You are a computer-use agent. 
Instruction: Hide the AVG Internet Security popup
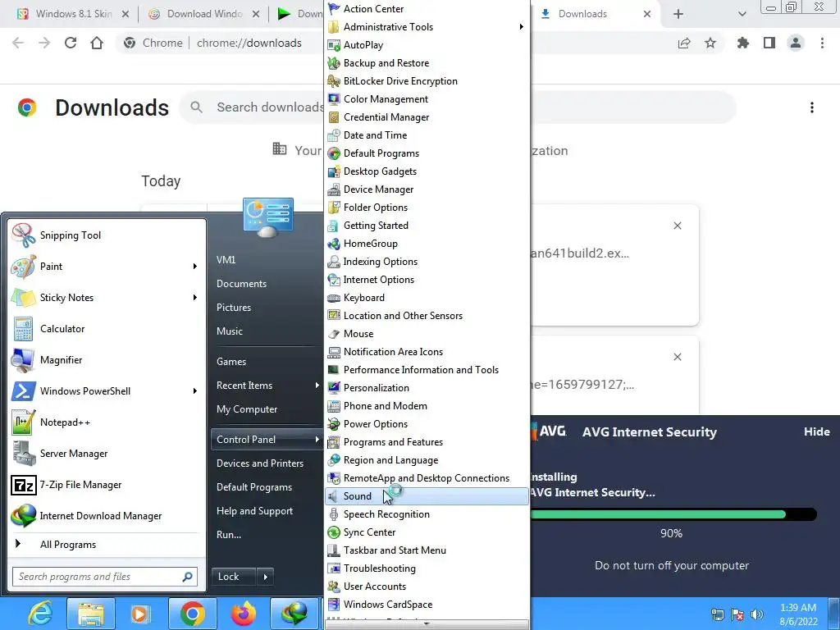pyautogui.click(x=816, y=431)
